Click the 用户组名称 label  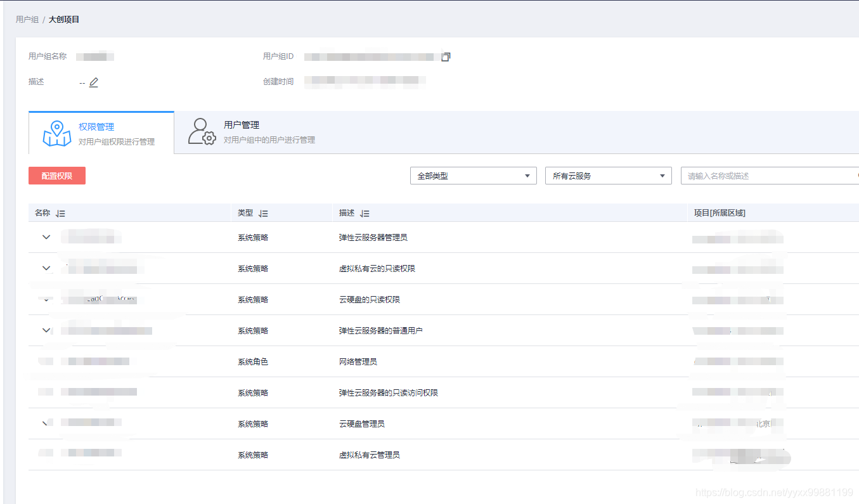[x=48, y=56]
